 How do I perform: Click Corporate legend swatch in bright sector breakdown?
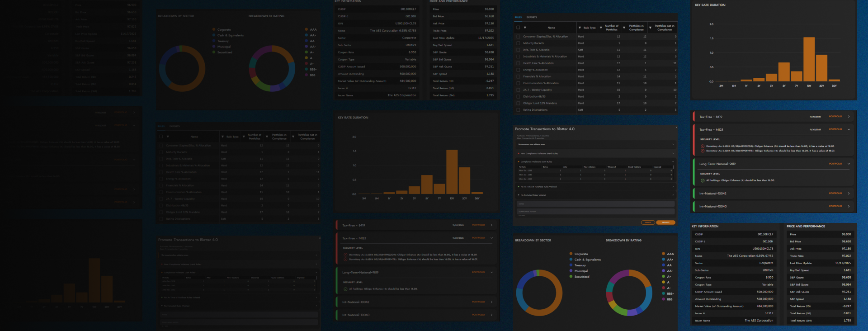[x=571, y=254]
